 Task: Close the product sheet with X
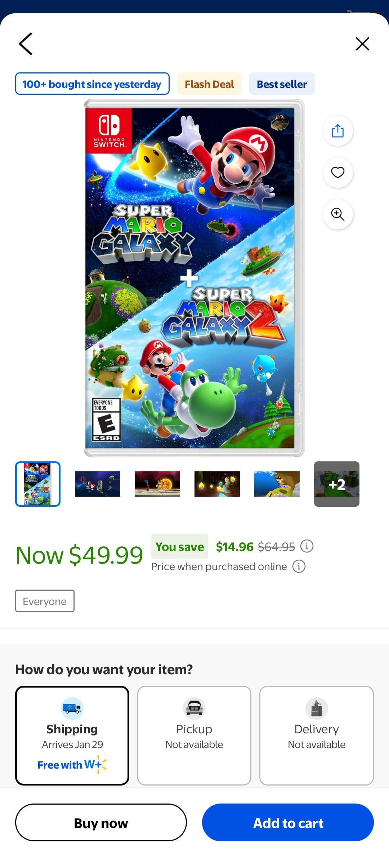(362, 44)
